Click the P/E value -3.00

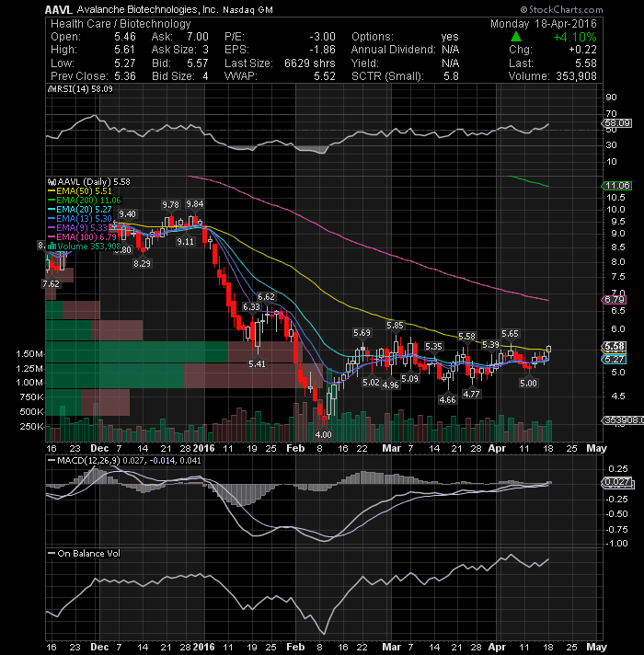[x=322, y=37]
